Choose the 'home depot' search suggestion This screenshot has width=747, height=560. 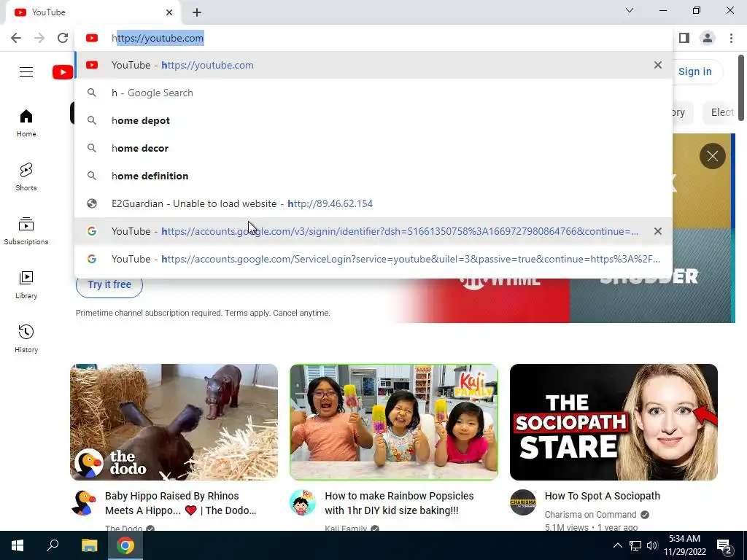pos(373,120)
